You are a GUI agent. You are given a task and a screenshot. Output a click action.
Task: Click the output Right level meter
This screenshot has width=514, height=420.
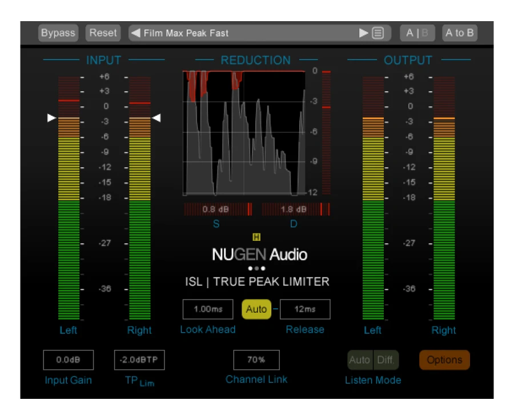click(x=444, y=198)
